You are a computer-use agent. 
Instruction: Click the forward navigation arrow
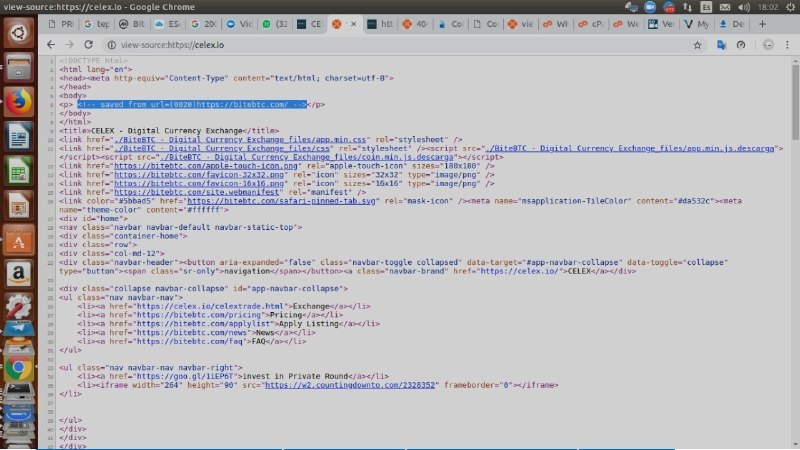pos(69,45)
